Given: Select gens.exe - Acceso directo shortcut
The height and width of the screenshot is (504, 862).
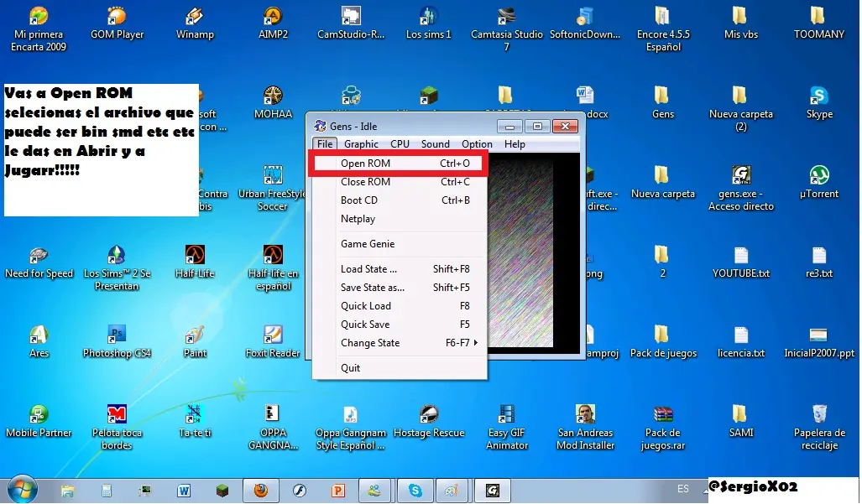Looking at the screenshot, I should pyautogui.click(x=741, y=189).
